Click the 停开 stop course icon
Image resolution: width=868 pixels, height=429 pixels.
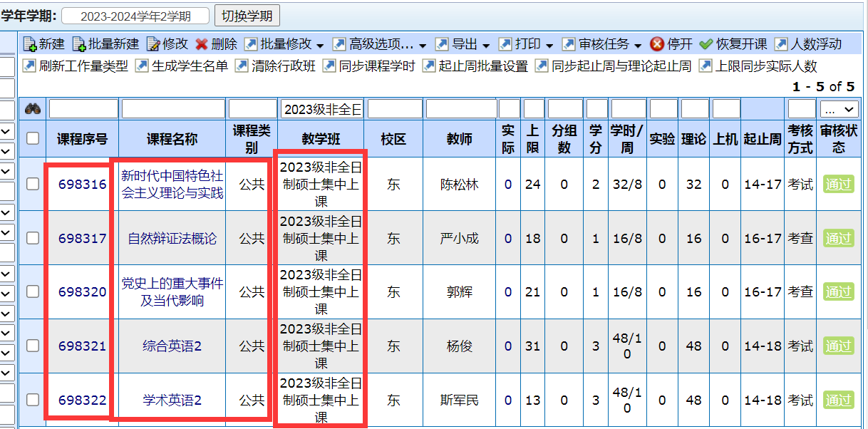pyautogui.click(x=657, y=44)
